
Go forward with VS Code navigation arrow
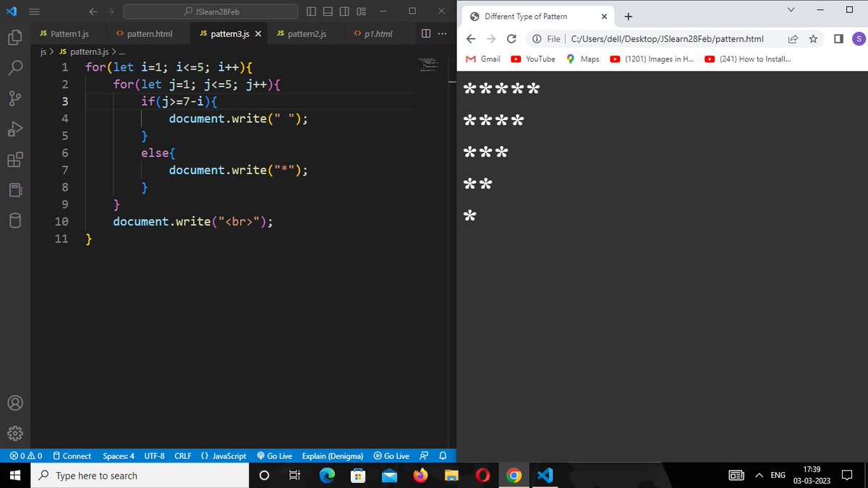(x=110, y=12)
